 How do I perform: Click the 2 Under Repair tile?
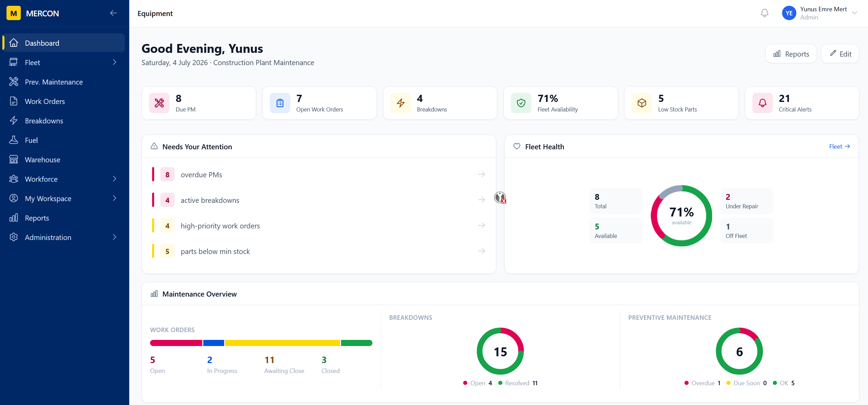click(747, 201)
